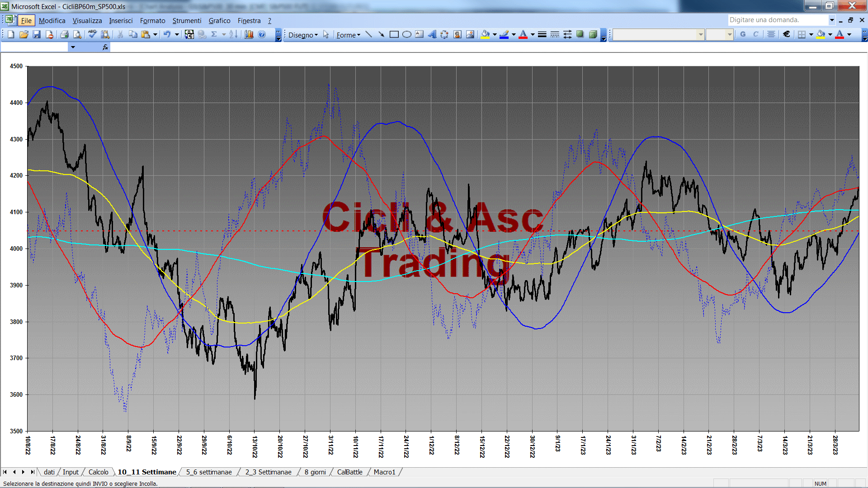Open the Borders dropdown arrow
Image resolution: width=868 pixels, height=488 pixels.
[x=811, y=34]
